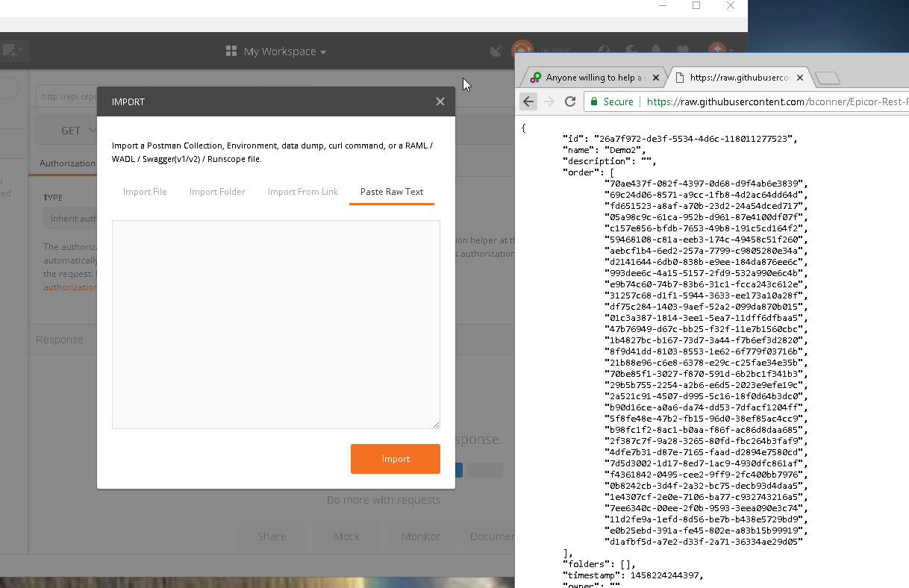Click GUID starting with 993dee6c
This screenshot has height=588, width=909.
click(706, 273)
